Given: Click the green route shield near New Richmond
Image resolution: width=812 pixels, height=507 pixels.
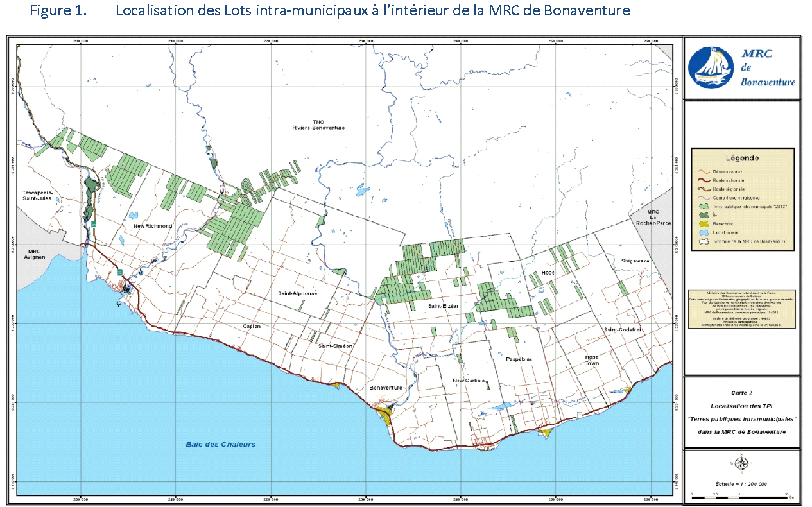Looking at the screenshot, I should (94, 224).
